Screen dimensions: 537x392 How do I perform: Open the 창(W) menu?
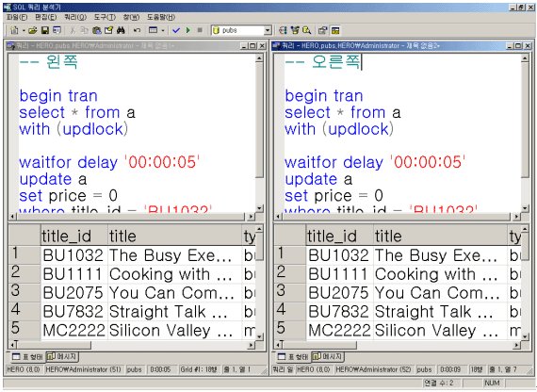[x=131, y=17]
